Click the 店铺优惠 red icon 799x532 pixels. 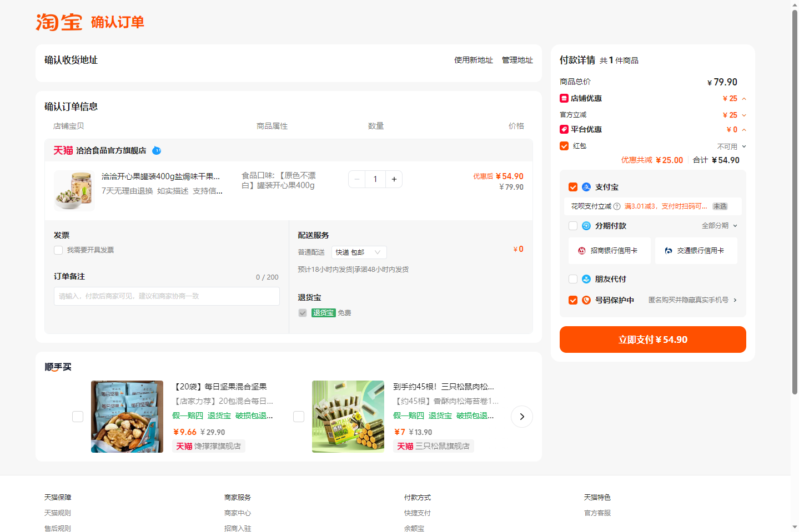point(564,98)
